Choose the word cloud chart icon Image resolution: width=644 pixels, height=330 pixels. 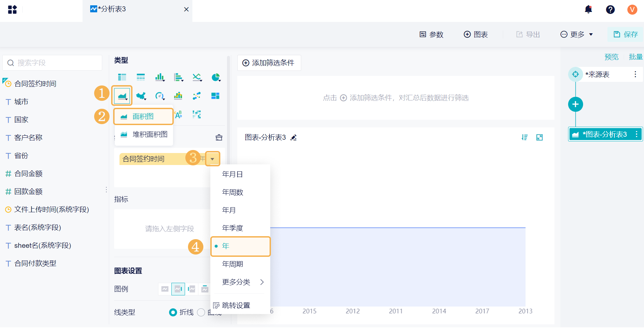(178, 114)
